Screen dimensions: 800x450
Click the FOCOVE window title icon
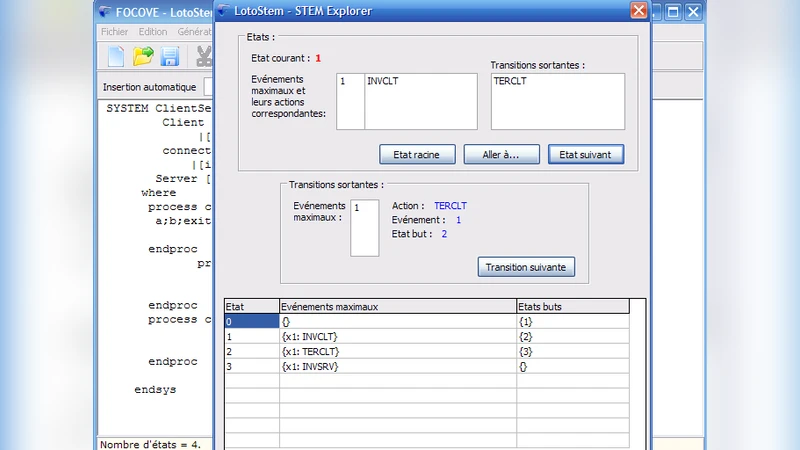tap(107, 12)
